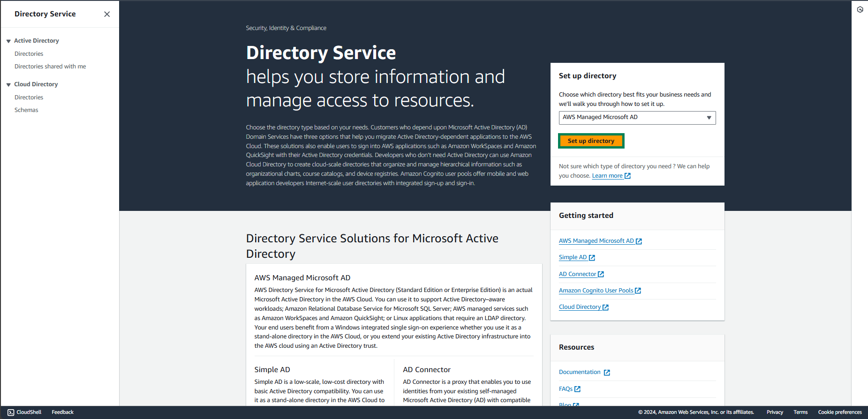
Task: Collapse the Active Directory section
Action: coord(8,41)
